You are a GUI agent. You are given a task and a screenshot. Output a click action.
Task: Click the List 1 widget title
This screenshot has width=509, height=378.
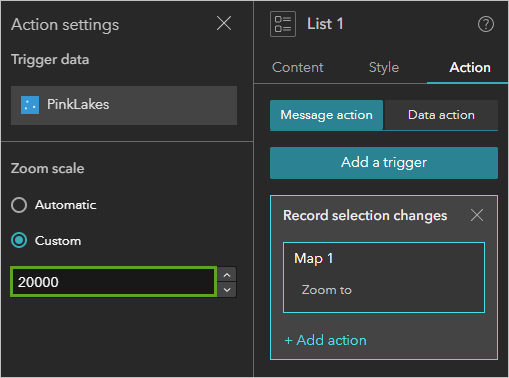(x=325, y=24)
